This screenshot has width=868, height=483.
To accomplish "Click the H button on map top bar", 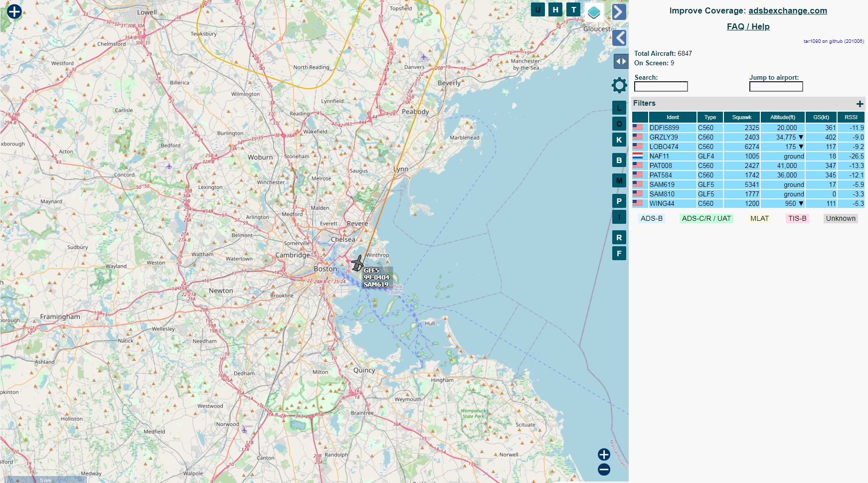I will coord(555,9).
